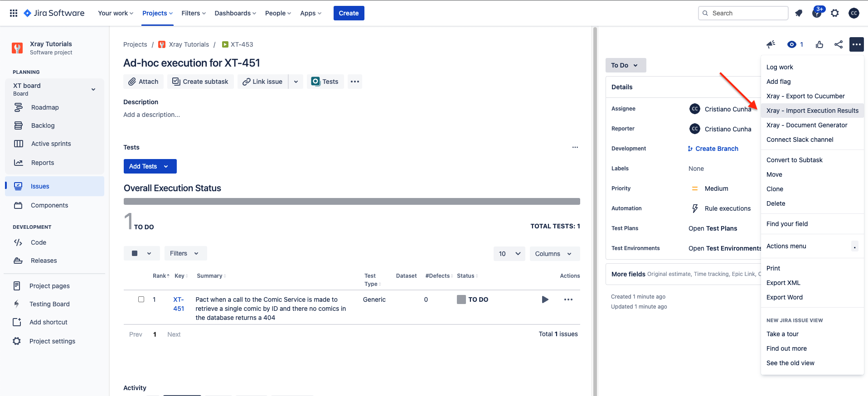Open the notifications bell icon

[x=799, y=13]
